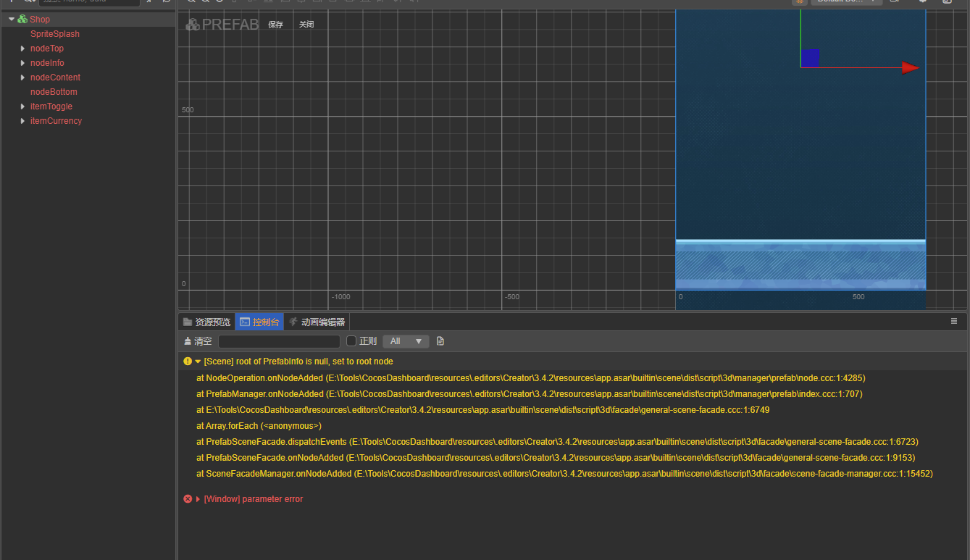Expand the nodeTop tree node

tap(22, 49)
